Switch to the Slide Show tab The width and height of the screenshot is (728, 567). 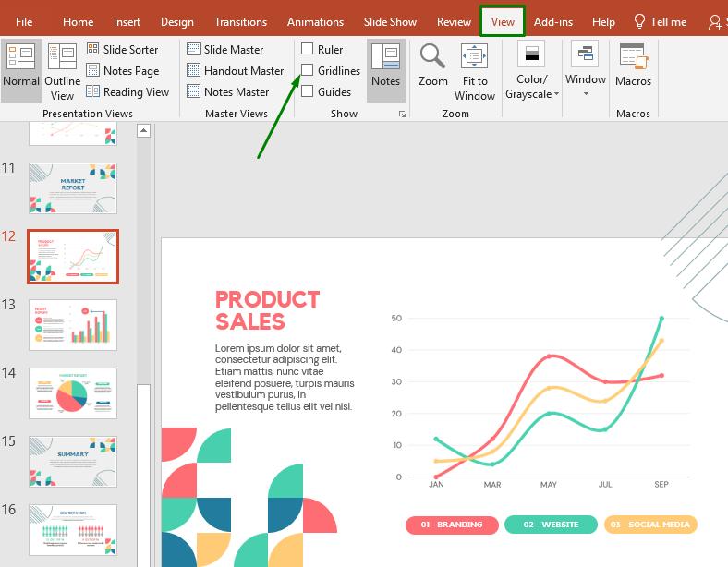coord(390,22)
